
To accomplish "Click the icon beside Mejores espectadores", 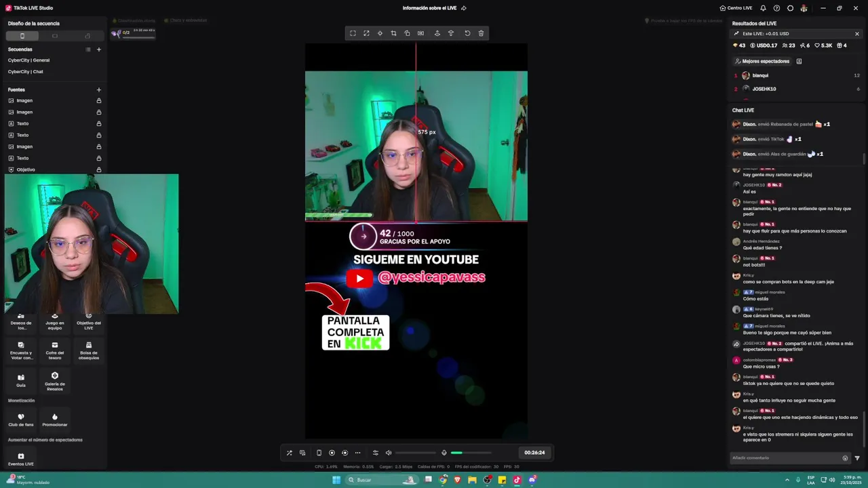I will point(799,61).
